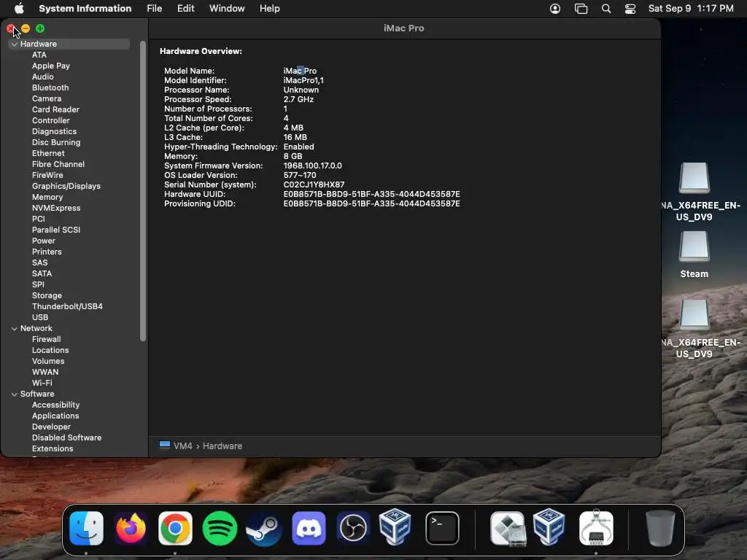Open Spotlight search in menu bar
The image size is (747, 560).
coord(606,9)
